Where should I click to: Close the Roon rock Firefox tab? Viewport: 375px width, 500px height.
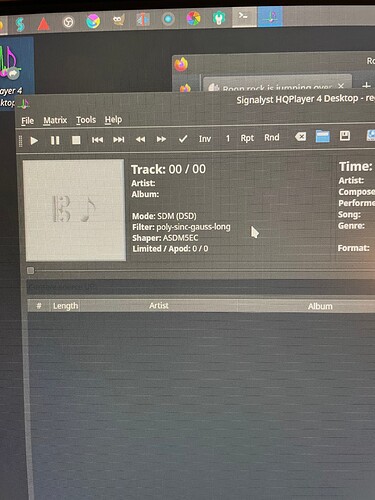coord(341,87)
